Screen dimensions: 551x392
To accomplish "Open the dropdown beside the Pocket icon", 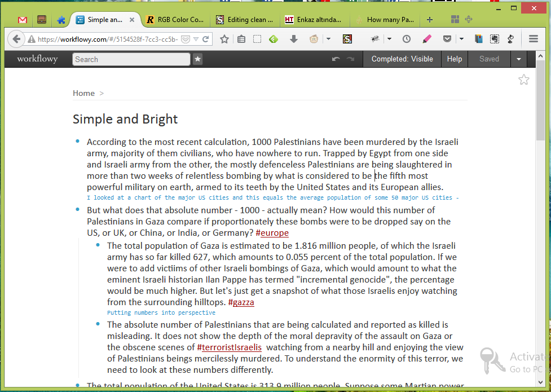I will tap(461, 39).
